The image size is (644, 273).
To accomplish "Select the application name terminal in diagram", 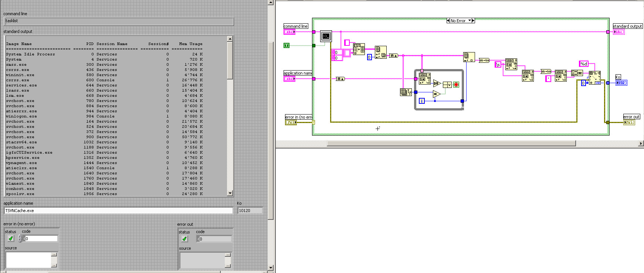I will [289, 79].
